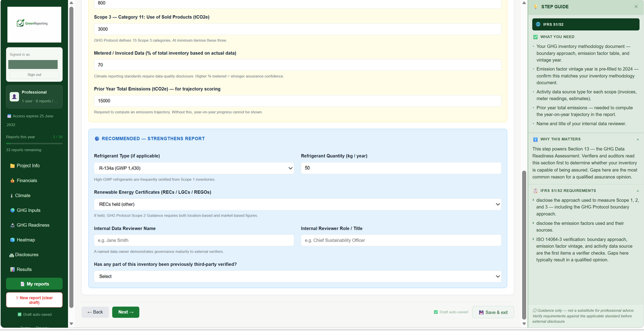Viewport: 644px width, 331px height.
Task: Collapse the IFRS S1/S2 Requirements section
Action: pyautogui.click(x=638, y=190)
